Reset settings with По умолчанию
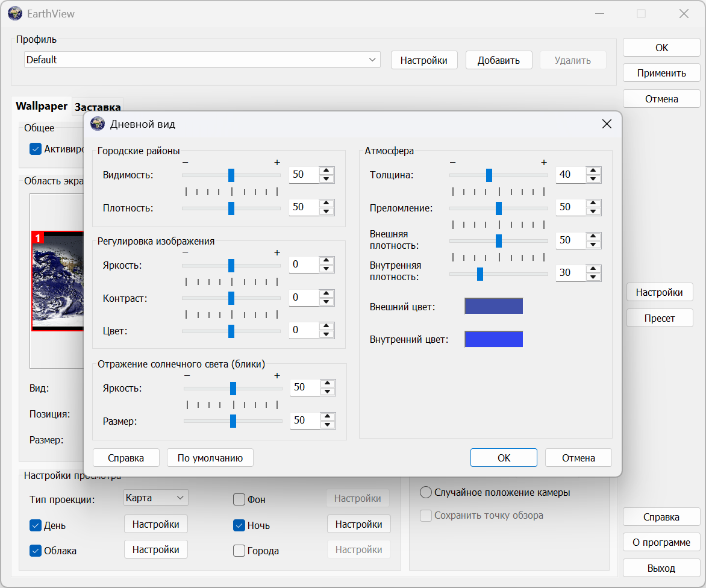The image size is (706, 588). (x=210, y=458)
